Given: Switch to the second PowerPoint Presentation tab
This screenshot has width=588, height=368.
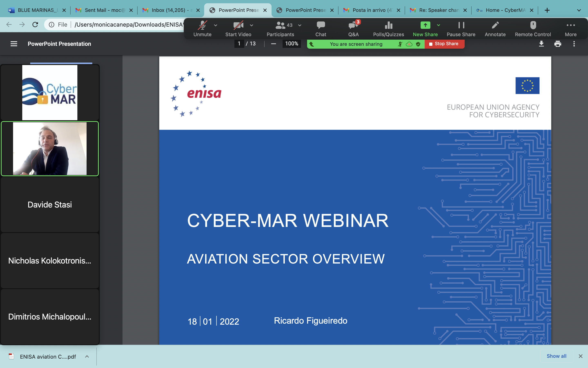Looking at the screenshot, I should coord(305,10).
